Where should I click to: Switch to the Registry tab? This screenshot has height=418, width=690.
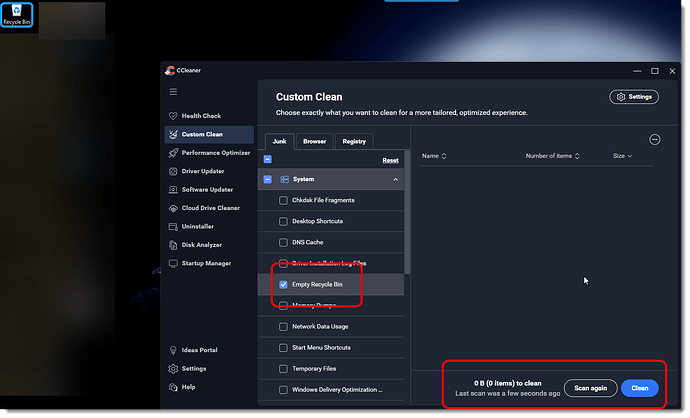(354, 142)
